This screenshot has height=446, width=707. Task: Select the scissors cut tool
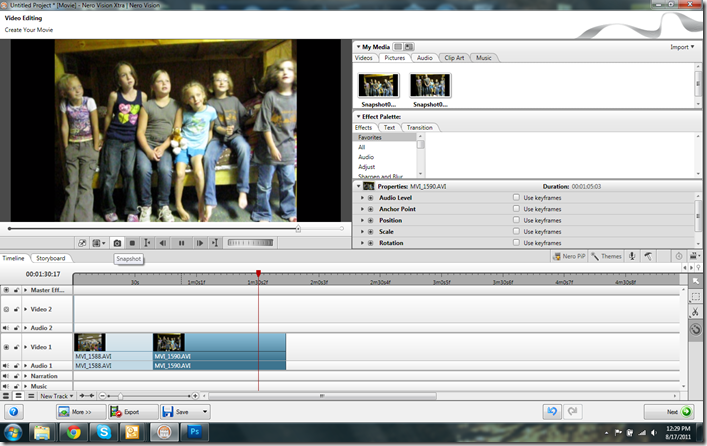(696, 312)
